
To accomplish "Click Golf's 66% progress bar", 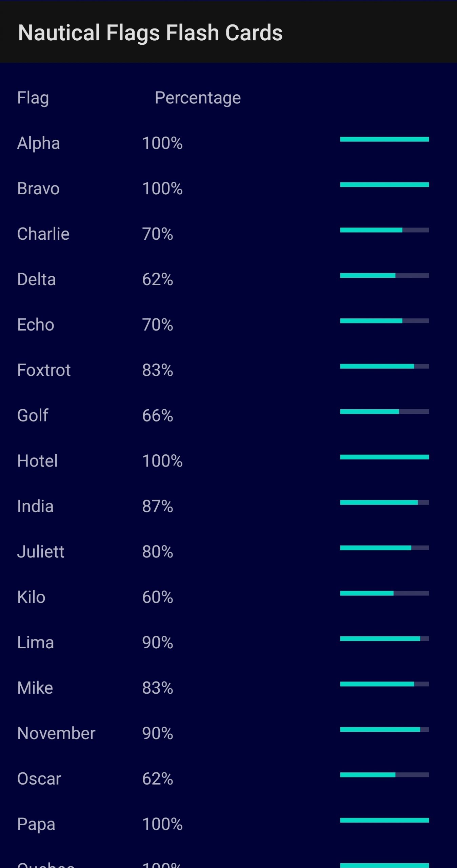I will pos(384,412).
